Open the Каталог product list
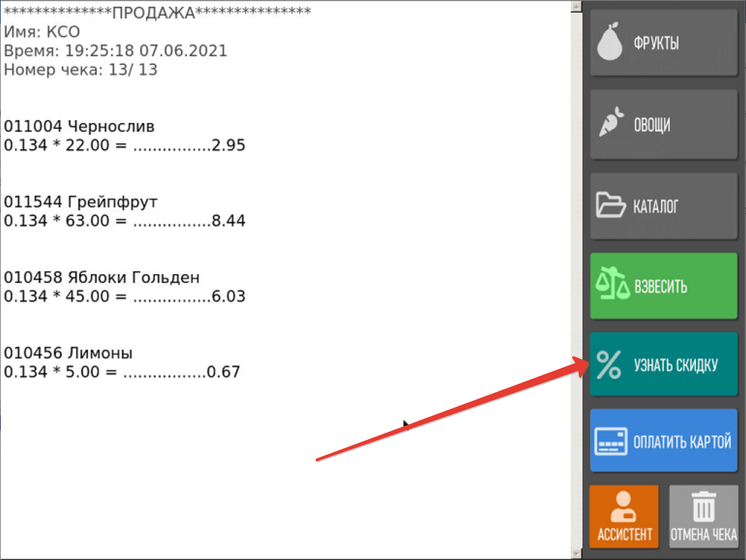The width and height of the screenshot is (746, 560). 663,207
